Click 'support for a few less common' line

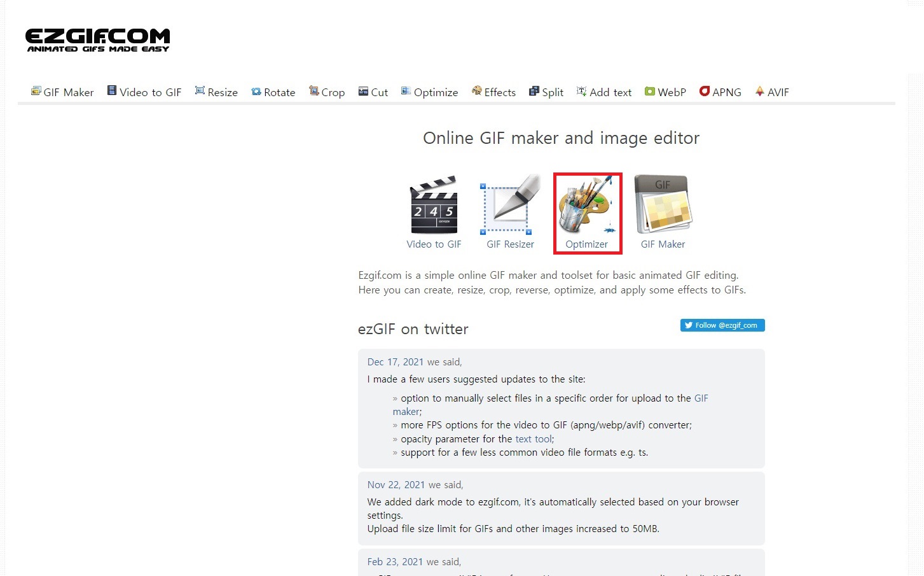[524, 453]
